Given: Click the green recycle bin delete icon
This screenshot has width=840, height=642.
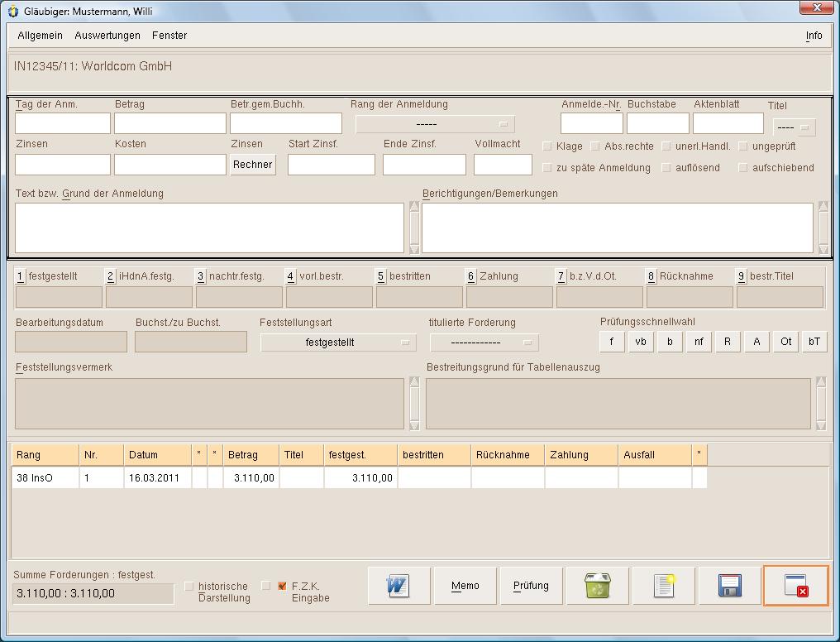Looking at the screenshot, I should coord(597,585).
